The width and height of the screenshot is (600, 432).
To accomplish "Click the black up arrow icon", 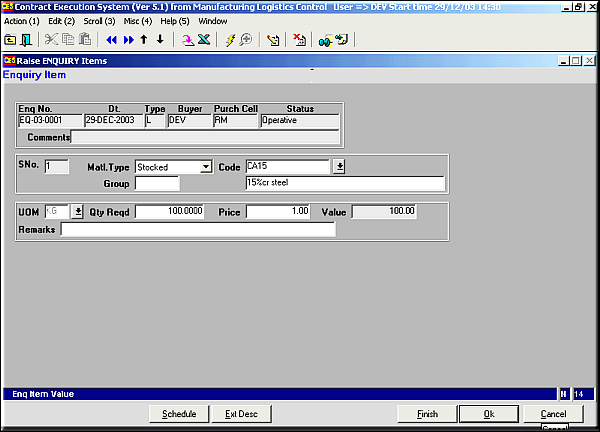I will coord(144,40).
